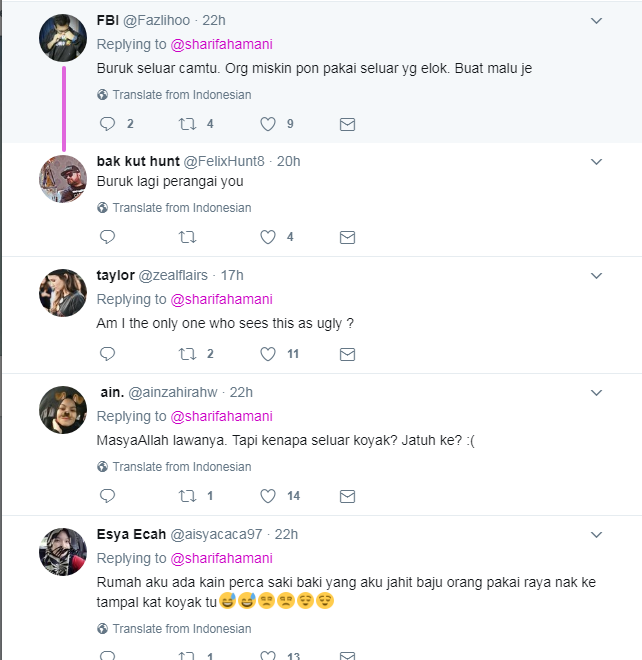This screenshot has height=660, width=642.
Task: Expand options menu for taylor's tweet
Action: click(x=597, y=275)
